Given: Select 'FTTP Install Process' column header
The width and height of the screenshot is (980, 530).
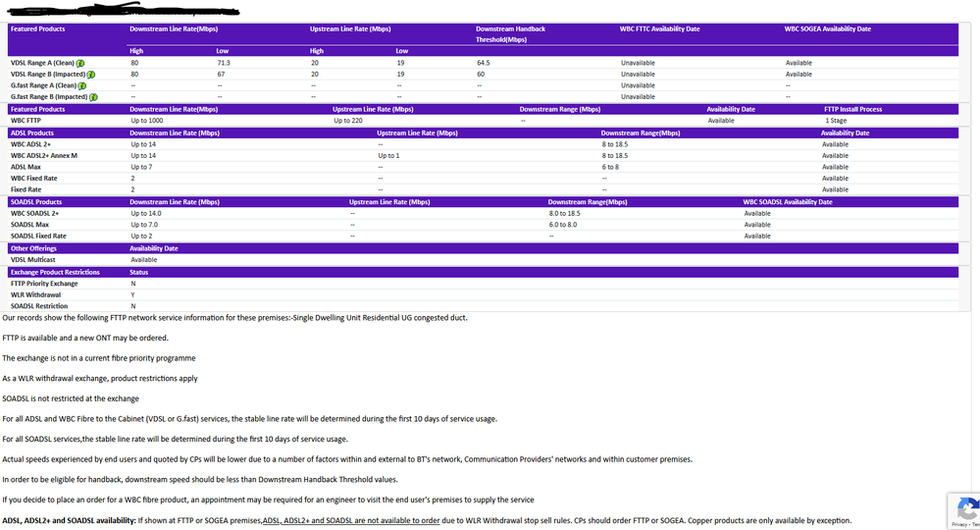Looking at the screenshot, I should (x=852, y=109).
